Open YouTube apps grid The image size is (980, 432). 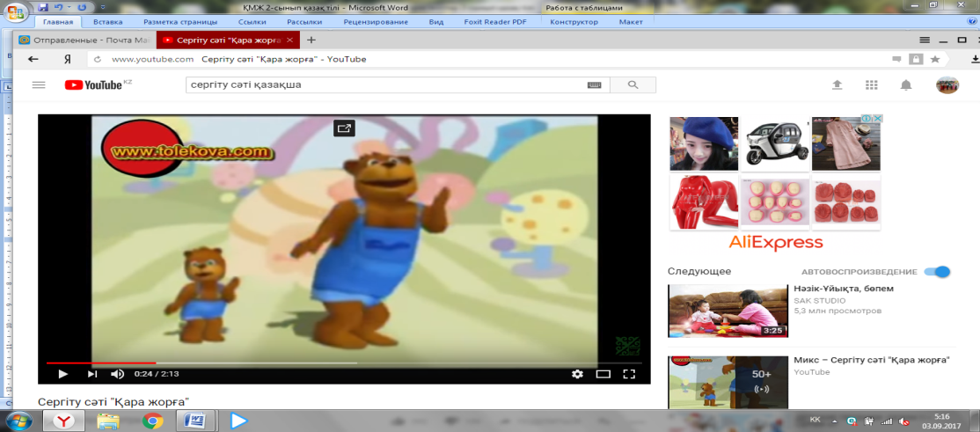coord(872,84)
